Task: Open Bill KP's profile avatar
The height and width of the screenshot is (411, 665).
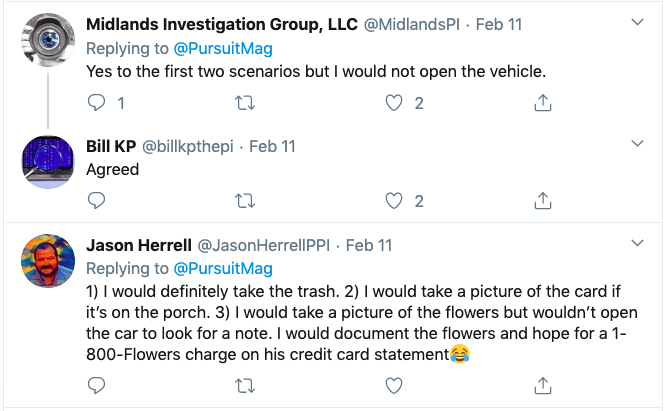Action: [46, 160]
